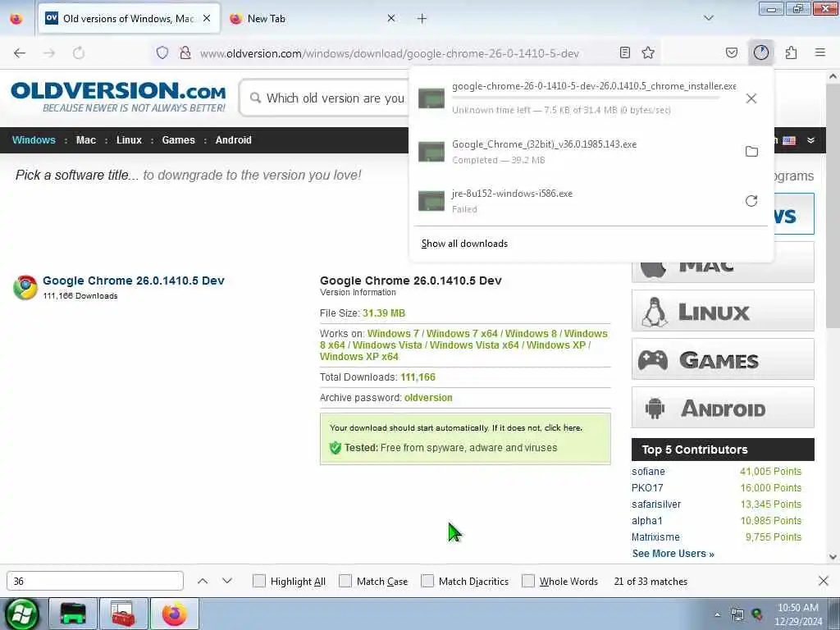This screenshot has width=840, height=630.
Task: Open See More Users link
Action: tap(673, 554)
